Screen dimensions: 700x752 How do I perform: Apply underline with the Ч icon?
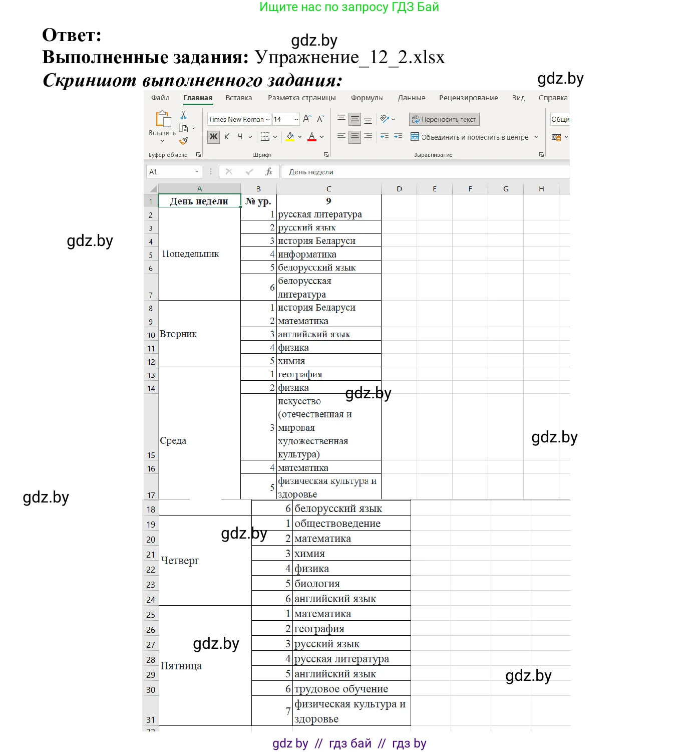pos(240,136)
